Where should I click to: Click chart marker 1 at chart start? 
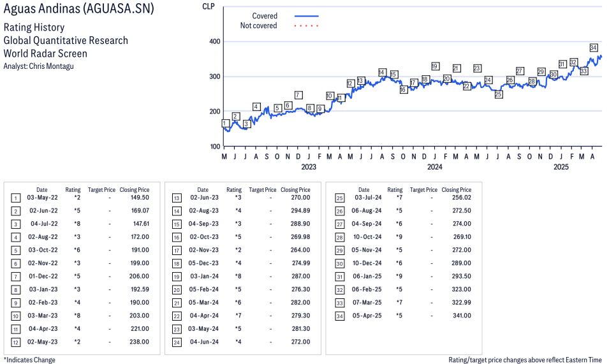[225, 124]
